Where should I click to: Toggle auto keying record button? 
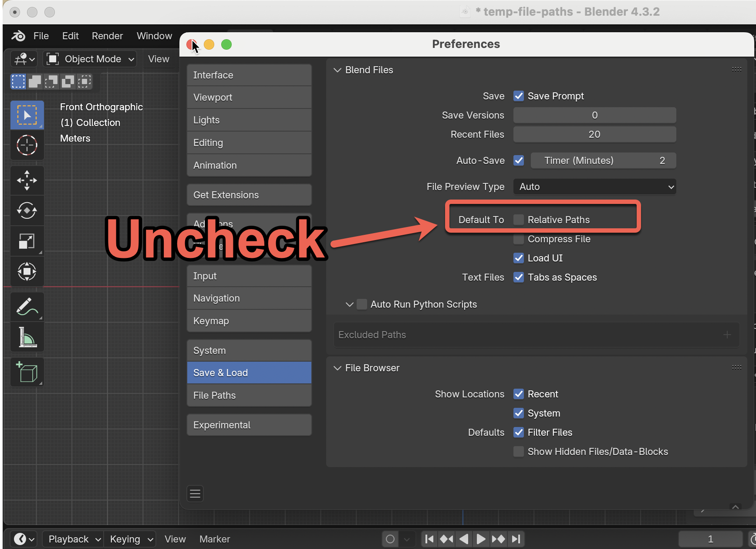(390, 539)
